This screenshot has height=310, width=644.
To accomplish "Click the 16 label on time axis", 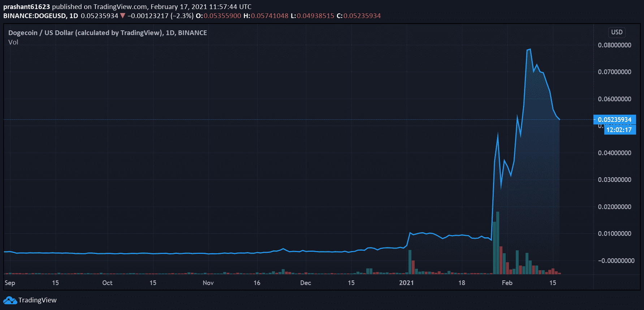I will [x=257, y=283].
